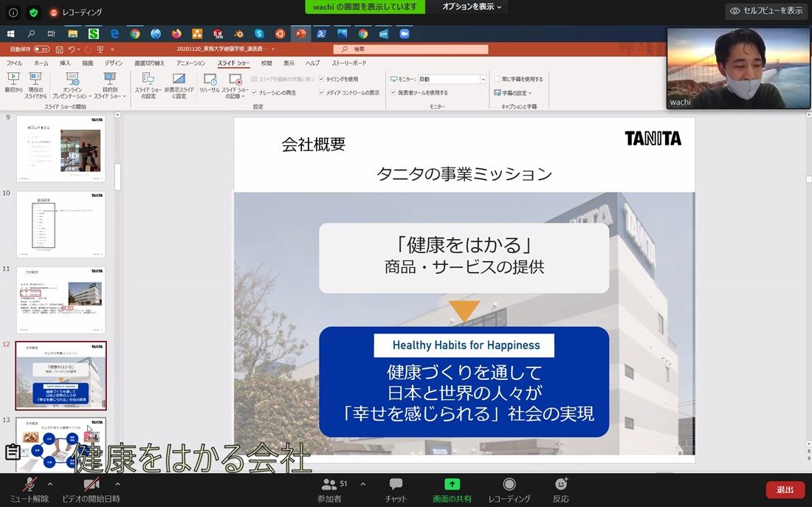Switch to Home (ホーム) tab

pyautogui.click(x=41, y=63)
